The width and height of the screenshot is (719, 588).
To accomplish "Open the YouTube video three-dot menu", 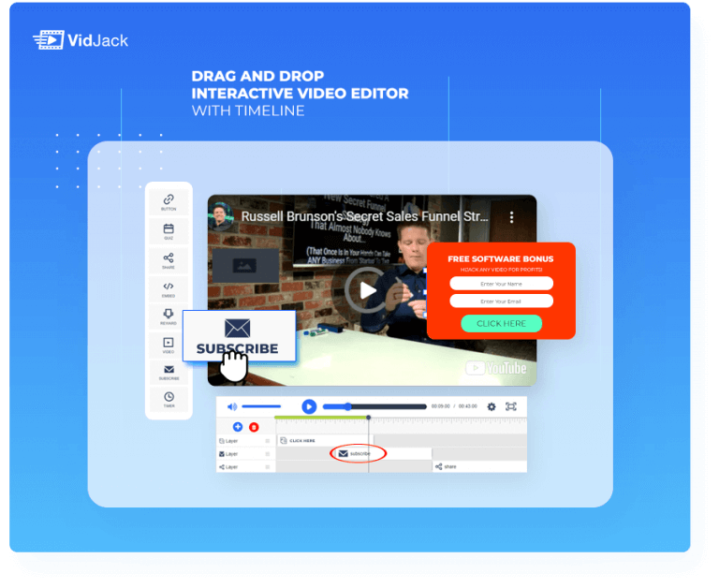I will [x=511, y=217].
